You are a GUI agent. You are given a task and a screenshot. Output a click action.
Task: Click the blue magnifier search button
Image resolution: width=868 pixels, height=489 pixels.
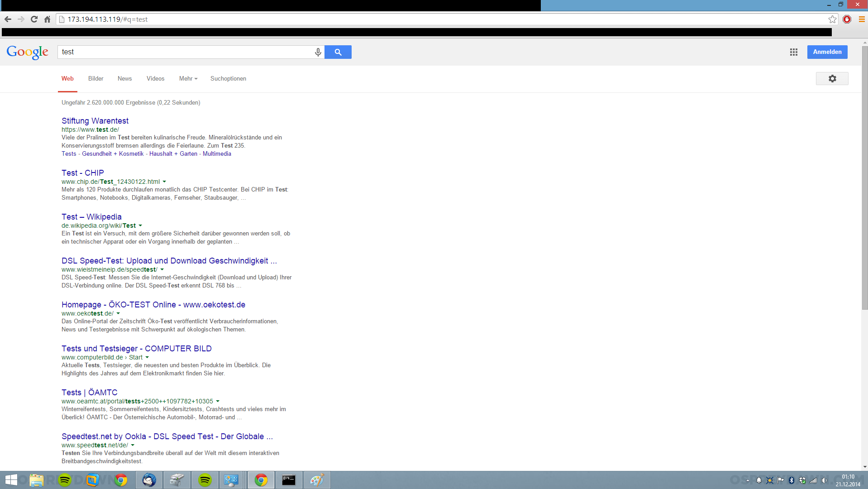click(x=338, y=52)
